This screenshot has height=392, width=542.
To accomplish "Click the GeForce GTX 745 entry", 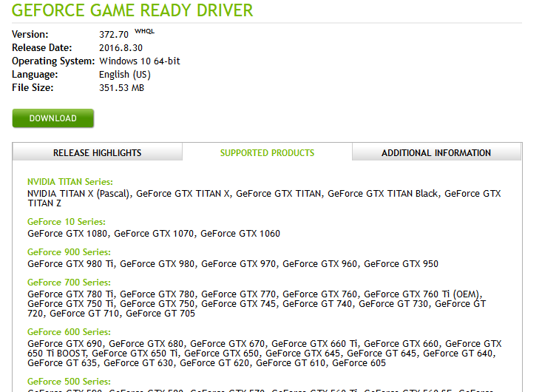I will click(x=239, y=304).
